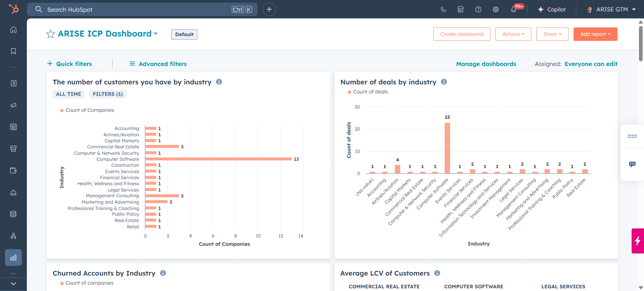Open the Automation workflows sidebar icon

[13, 236]
